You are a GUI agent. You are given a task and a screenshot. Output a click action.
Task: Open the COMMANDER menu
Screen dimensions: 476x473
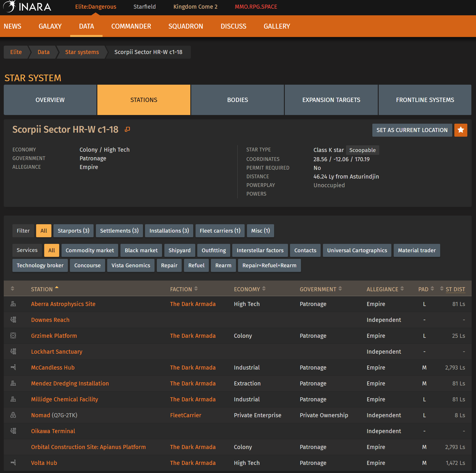pyautogui.click(x=131, y=26)
